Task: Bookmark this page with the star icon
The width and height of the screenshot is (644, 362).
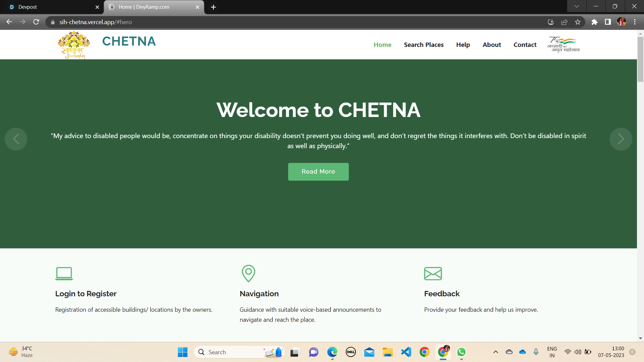Action: (578, 22)
